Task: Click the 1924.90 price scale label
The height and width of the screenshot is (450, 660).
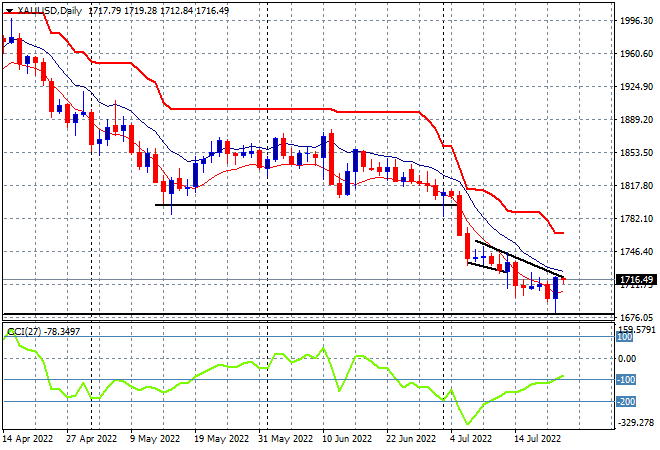Action: [637, 86]
